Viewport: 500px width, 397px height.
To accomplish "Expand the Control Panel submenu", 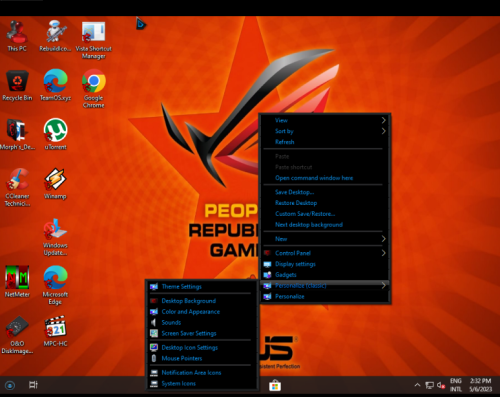I will (x=325, y=253).
